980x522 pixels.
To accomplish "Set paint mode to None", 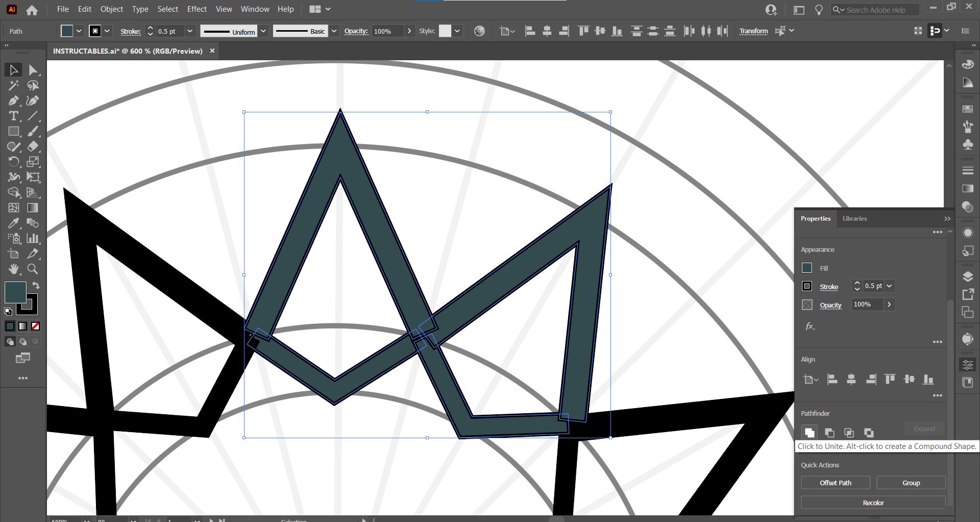I will point(36,326).
